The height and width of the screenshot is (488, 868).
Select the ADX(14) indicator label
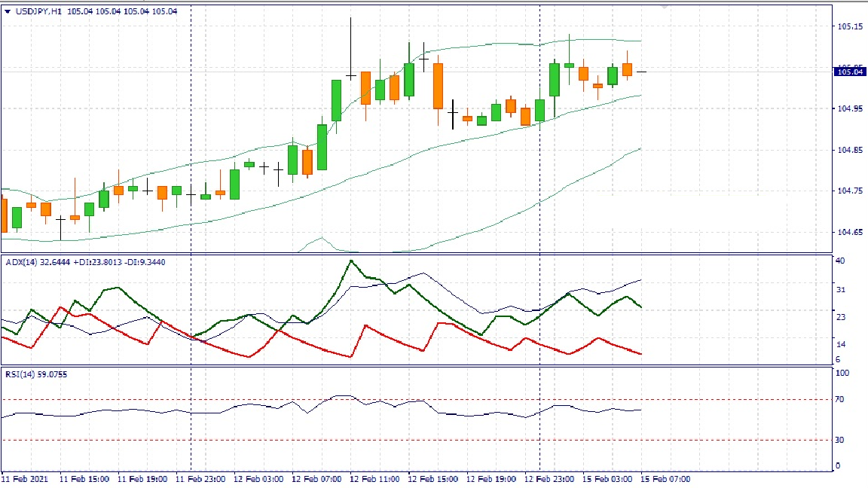tap(23, 262)
